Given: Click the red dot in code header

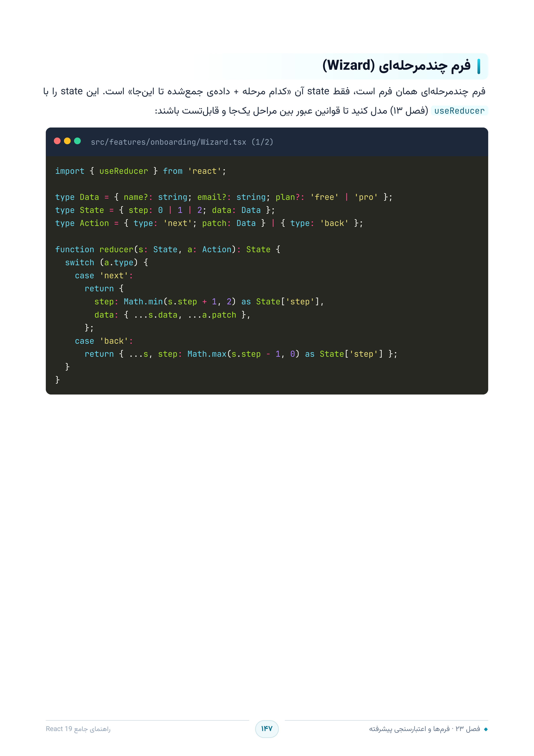Looking at the screenshot, I should tap(57, 141).
